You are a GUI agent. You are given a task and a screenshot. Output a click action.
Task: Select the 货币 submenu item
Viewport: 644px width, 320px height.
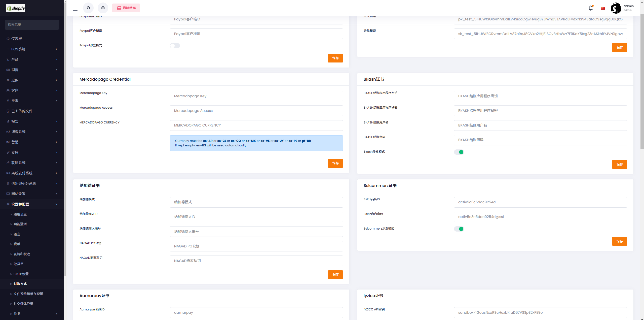(17, 244)
